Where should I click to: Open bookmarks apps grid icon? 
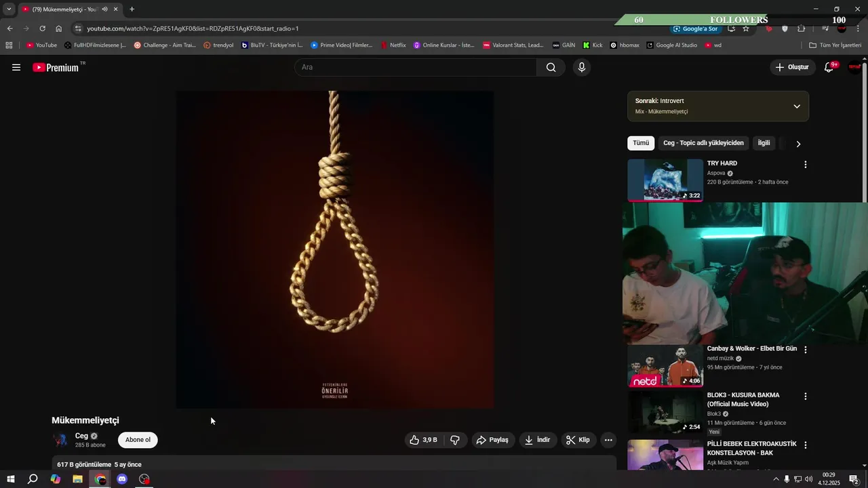pyautogui.click(x=9, y=45)
